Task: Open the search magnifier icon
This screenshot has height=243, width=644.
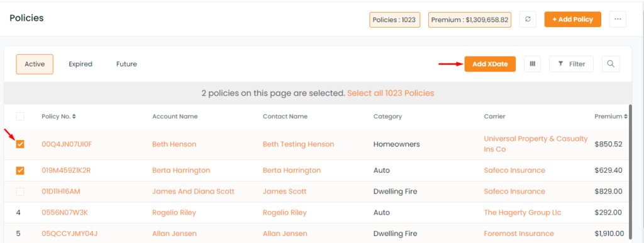Action: [611, 64]
